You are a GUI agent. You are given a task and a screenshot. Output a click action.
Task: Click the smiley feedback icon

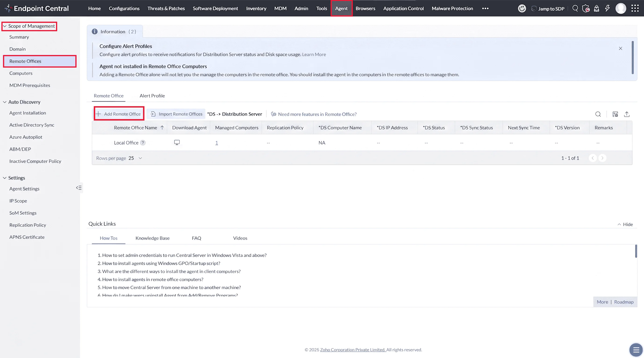coord(522,8)
